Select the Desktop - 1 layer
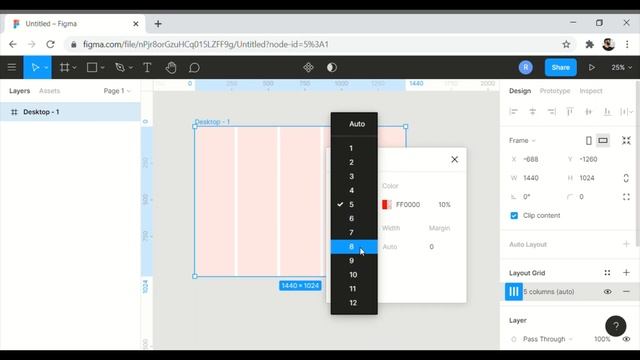Viewport: 640px width, 360px height. click(x=70, y=112)
